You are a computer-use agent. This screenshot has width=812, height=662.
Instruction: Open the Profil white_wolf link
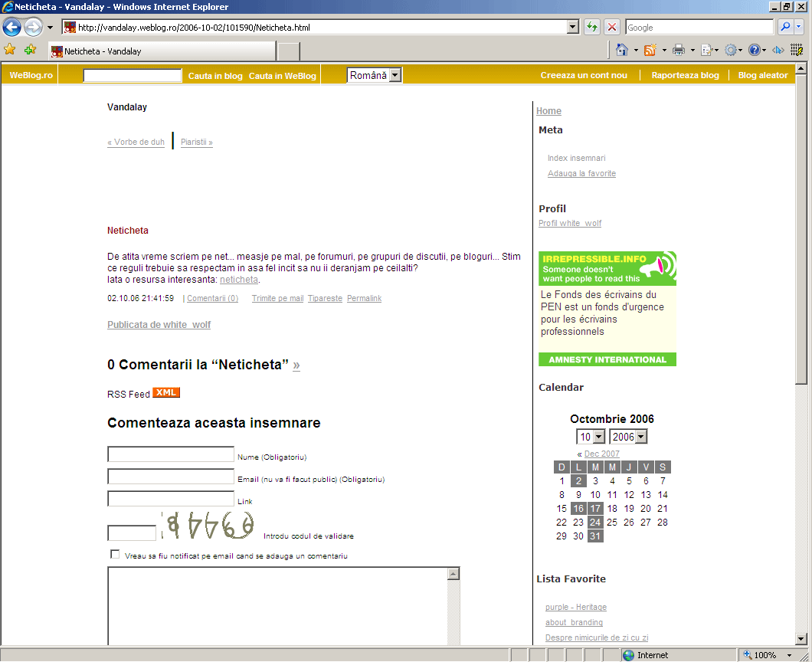click(570, 223)
